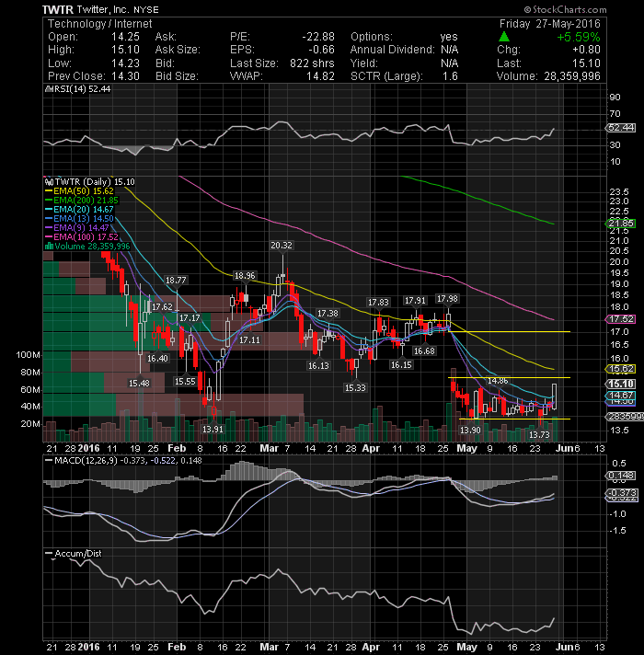Image resolution: width=644 pixels, height=655 pixels.
Task: Click the 17.98 price label in late April
Action: pyautogui.click(x=447, y=299)
